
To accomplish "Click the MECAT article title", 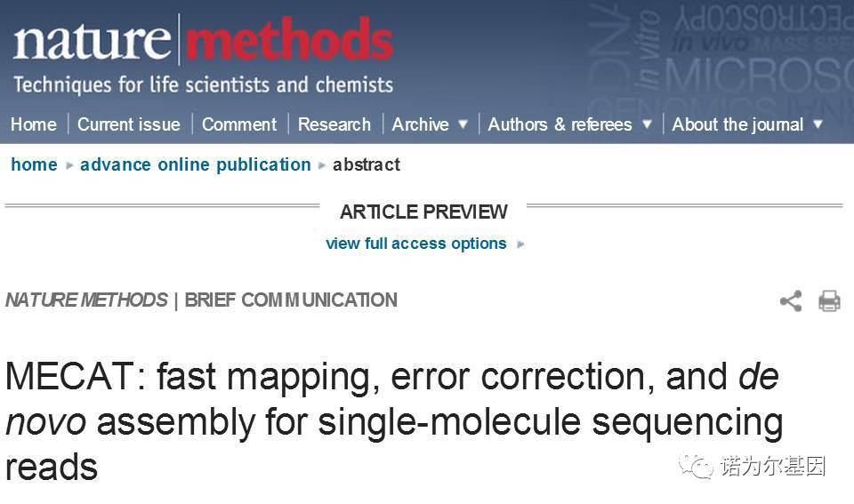I will click(x=394, y=421).
